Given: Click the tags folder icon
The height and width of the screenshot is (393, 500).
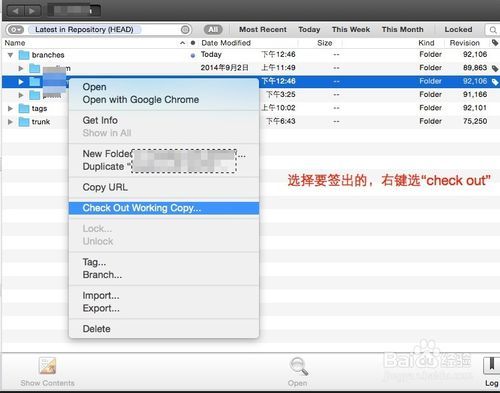Looking at the screenshot, I should pos(24,108).
